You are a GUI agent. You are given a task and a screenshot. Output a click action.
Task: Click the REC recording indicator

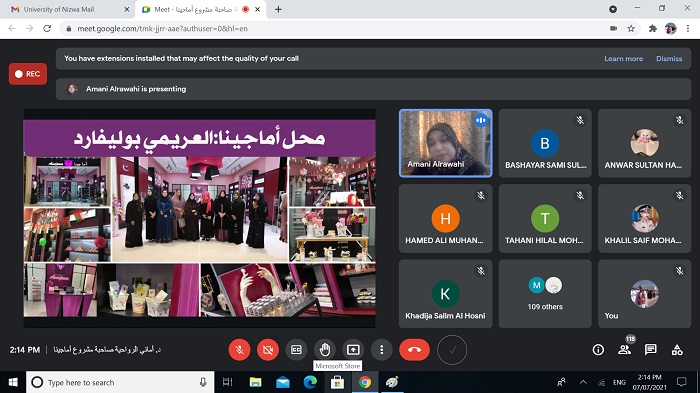pyautogui.click(x=28, y=74)
